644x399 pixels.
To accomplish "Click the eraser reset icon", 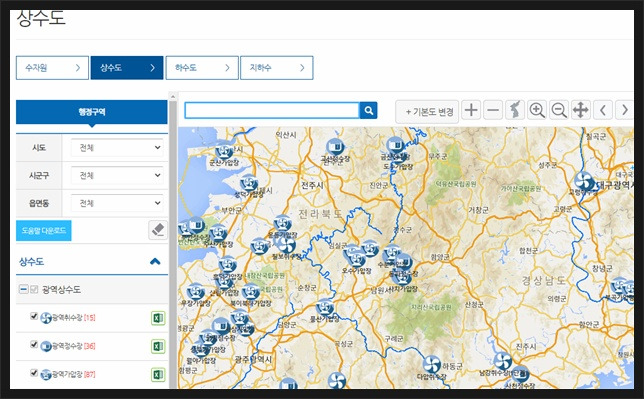I will [x=158, y=230].
